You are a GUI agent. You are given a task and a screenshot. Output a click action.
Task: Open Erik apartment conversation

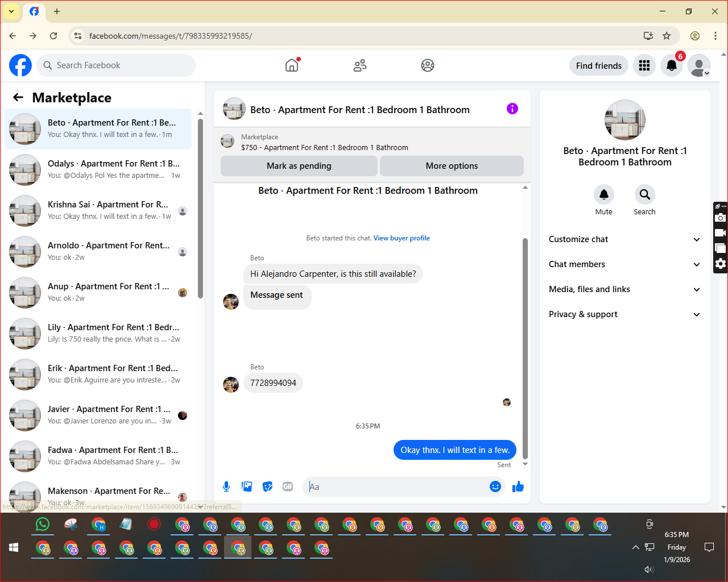coord(98,375)
